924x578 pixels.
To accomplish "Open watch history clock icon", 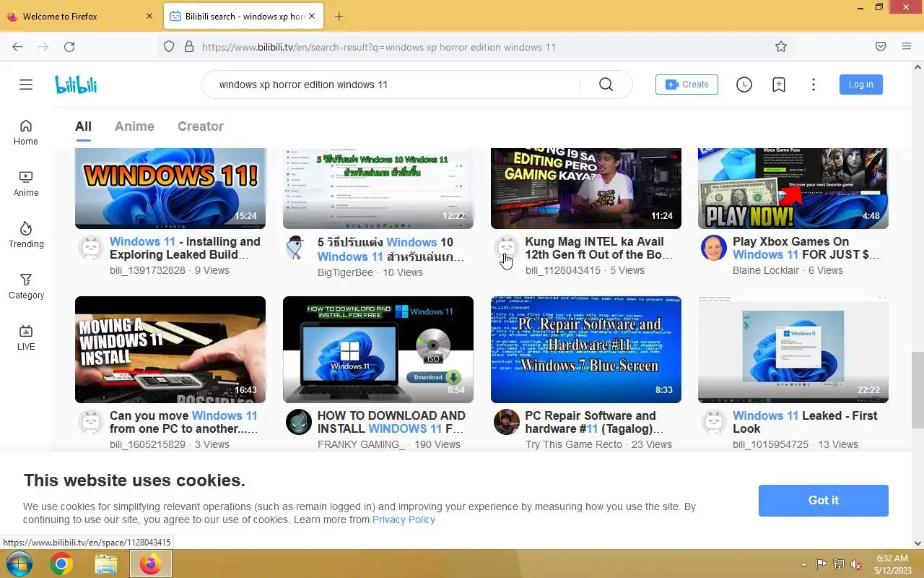I will tap(744, 85).
